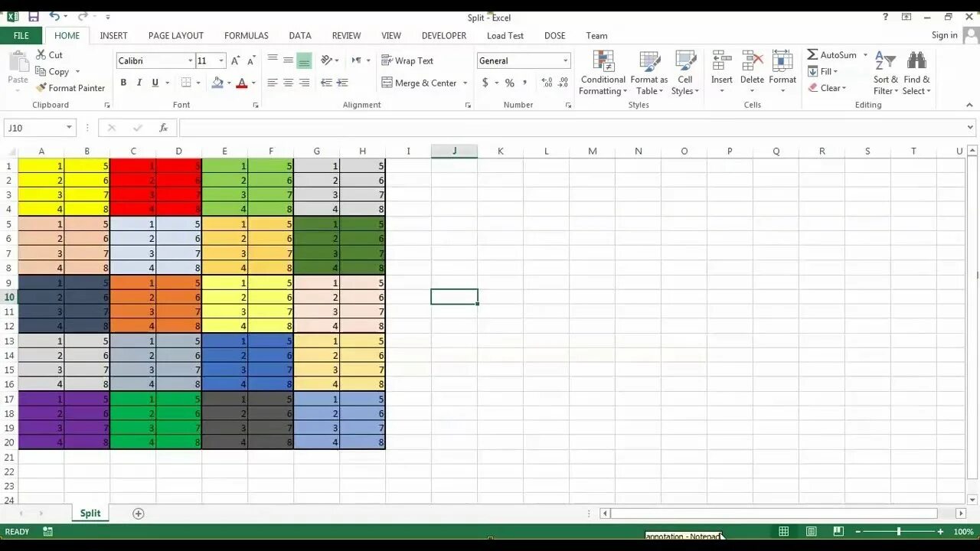Click Merge & Center button
The image size is (980, 551).
point(419,83)
